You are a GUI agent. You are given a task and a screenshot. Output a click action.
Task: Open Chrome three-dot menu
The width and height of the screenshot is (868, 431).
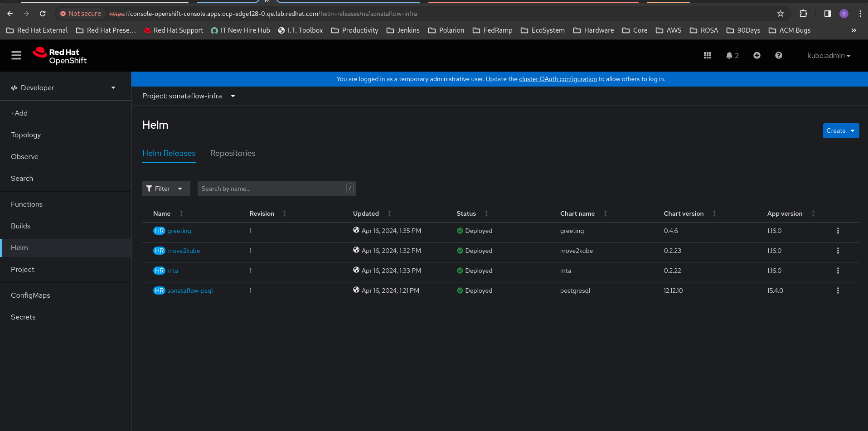pos(860,14)
